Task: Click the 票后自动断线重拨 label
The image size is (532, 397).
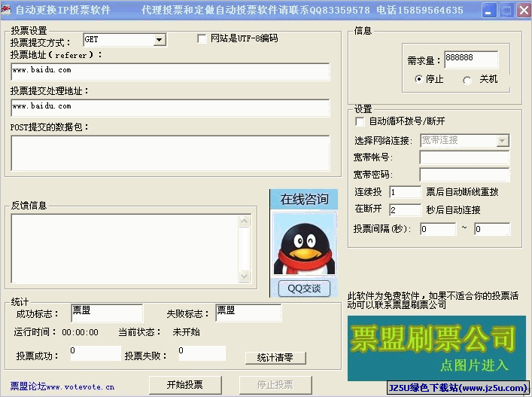Action: (x=462, y=192)
